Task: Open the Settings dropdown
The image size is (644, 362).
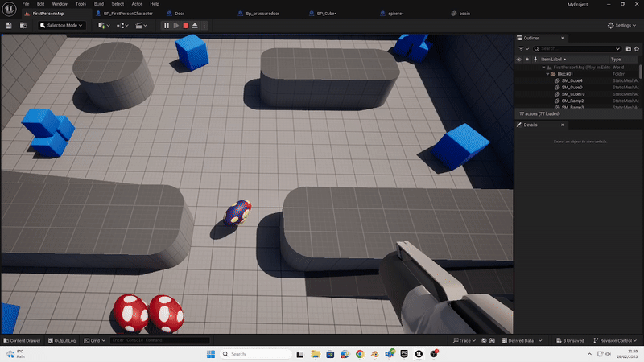Action: [621, 26]
